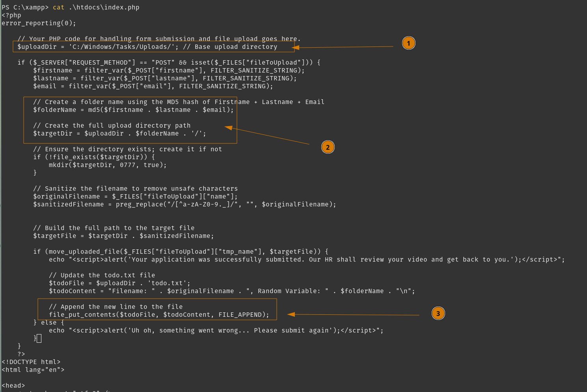Click the 'cat' command in the prompt
The image size is (587, 392).
tap(58, 7)
